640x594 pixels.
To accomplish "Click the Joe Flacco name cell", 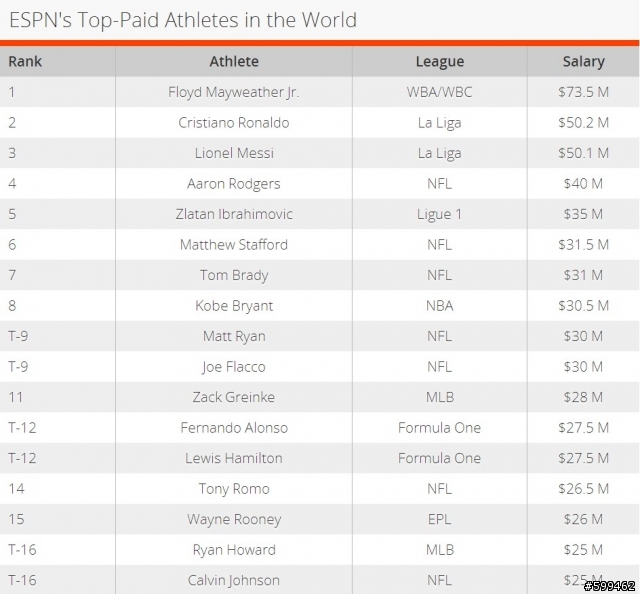I will coord(234,367).
